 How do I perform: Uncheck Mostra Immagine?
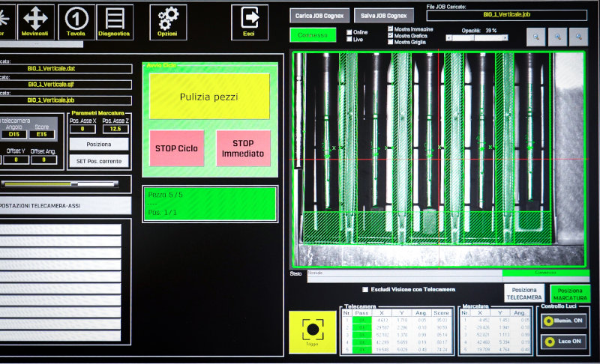pos(390,28)
